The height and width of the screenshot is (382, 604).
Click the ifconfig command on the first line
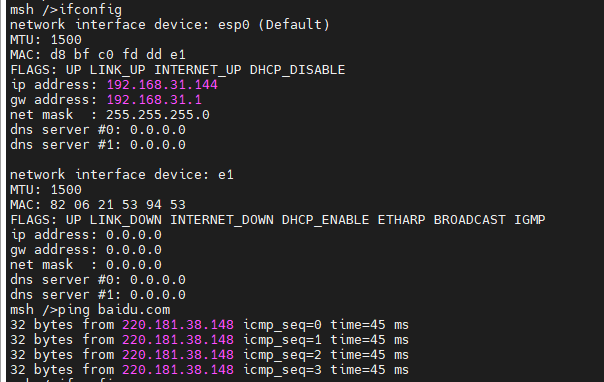90,10
